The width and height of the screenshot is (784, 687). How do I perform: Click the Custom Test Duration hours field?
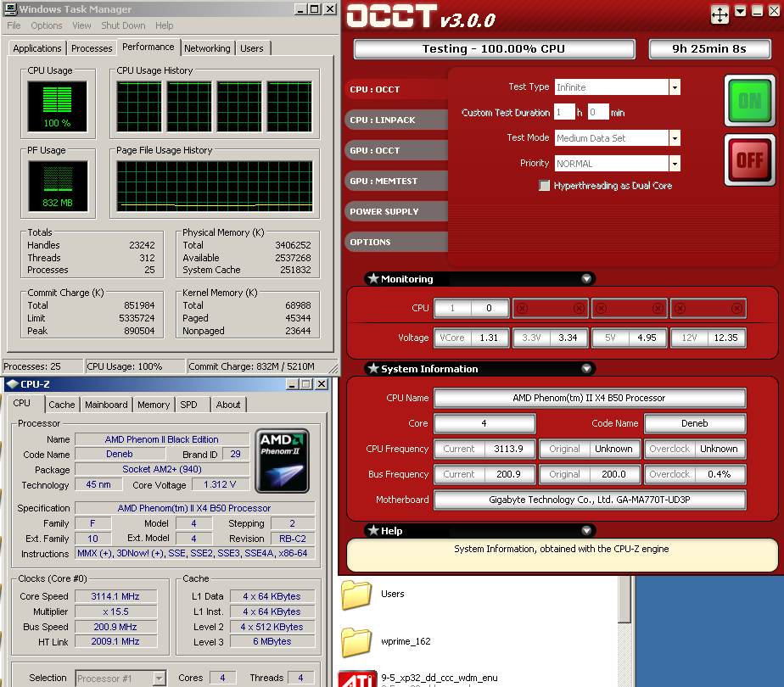tap(564, 113)
